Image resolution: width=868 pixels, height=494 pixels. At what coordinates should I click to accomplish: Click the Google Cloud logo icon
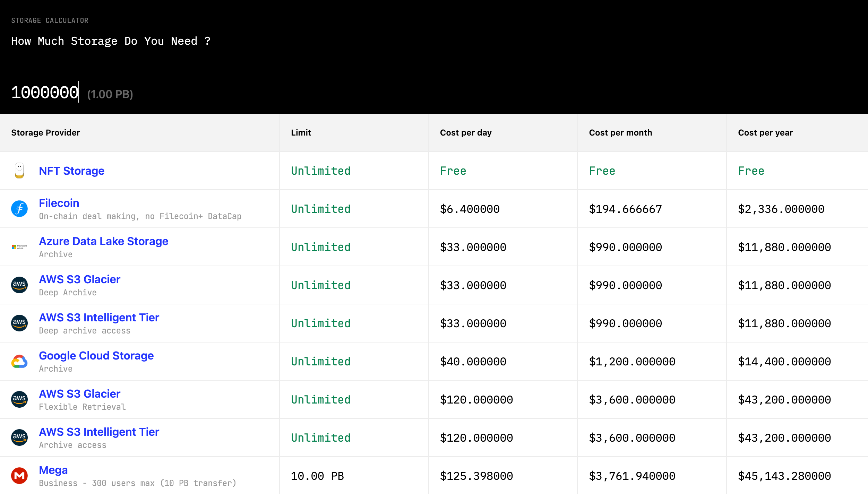(x=19, y=361)
